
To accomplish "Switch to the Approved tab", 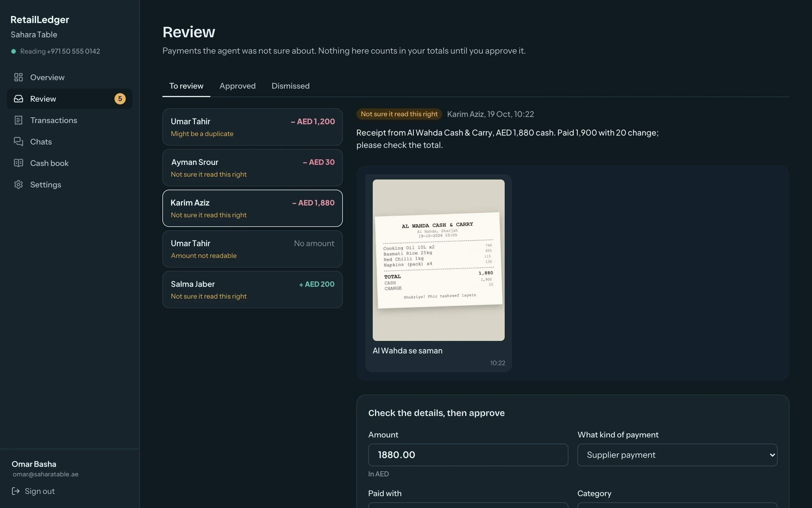I will tap(238, 86).
